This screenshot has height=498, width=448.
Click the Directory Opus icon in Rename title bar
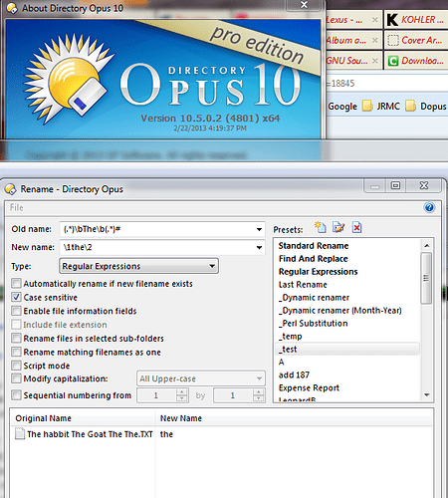(x=11, y=189)
